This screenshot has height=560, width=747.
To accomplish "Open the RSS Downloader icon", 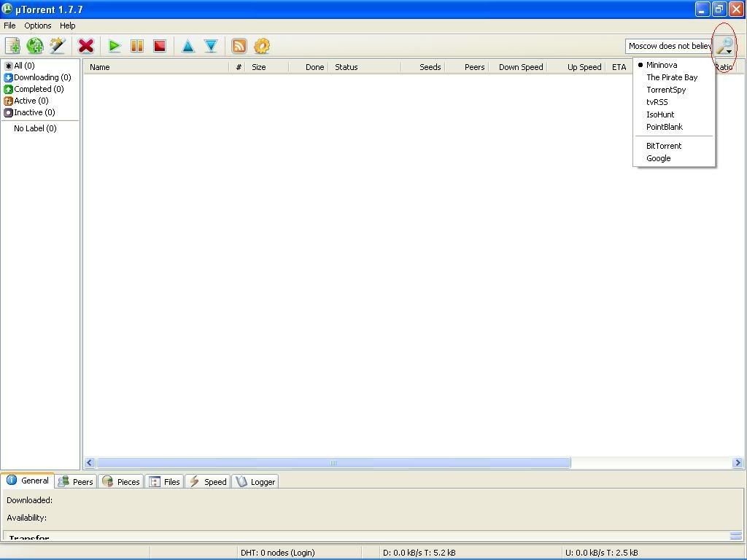I will tap(239, 46).
